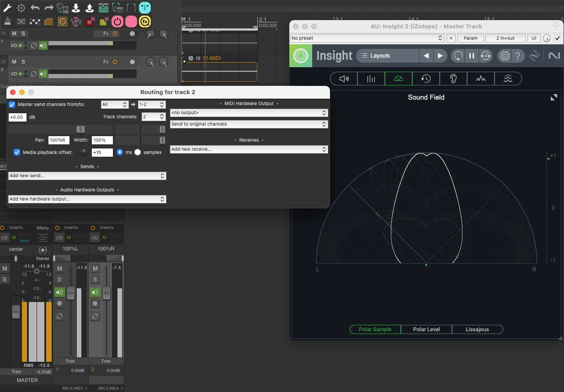Open the No preset dropdown

(367, 38)
